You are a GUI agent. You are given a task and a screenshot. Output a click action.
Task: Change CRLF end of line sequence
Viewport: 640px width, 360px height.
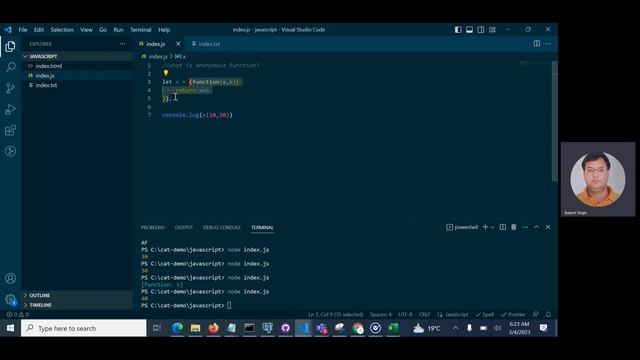424,314
